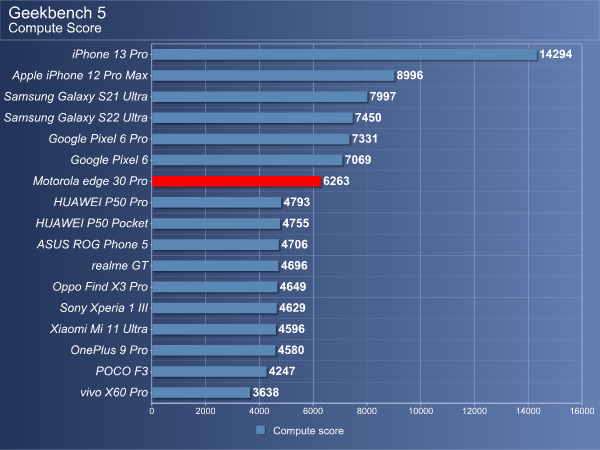
Task: Select the score value 4247
Action: (x=282, y=371)
